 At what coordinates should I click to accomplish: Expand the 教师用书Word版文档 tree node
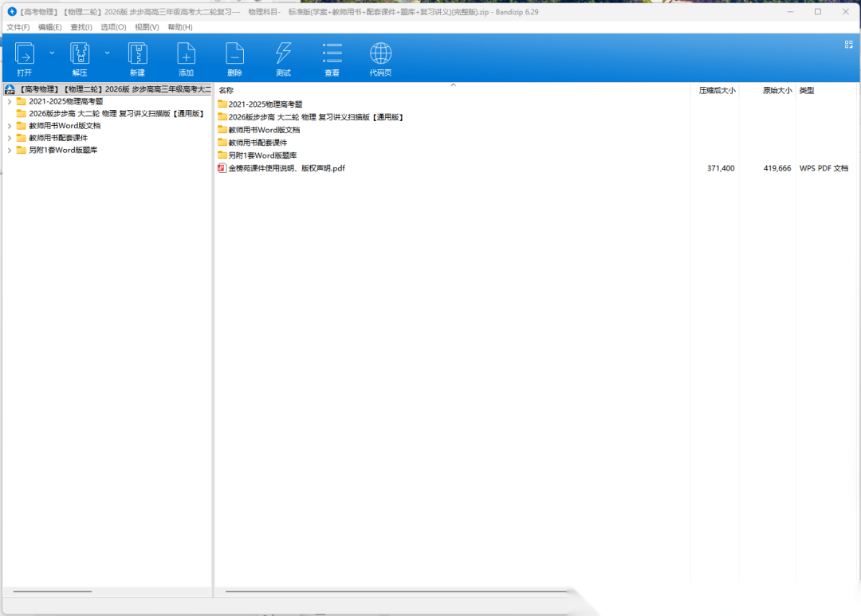pos(10,126)
